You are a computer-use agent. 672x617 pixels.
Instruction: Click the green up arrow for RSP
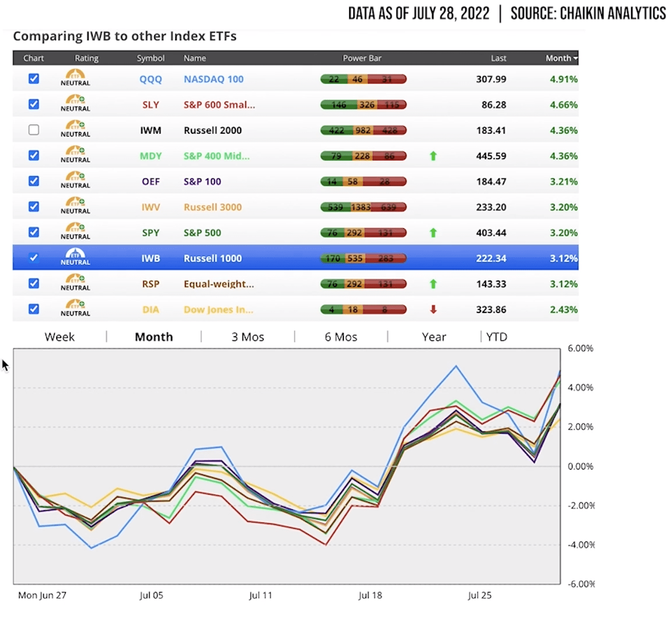pyautogui.click(x=433, y=284)
